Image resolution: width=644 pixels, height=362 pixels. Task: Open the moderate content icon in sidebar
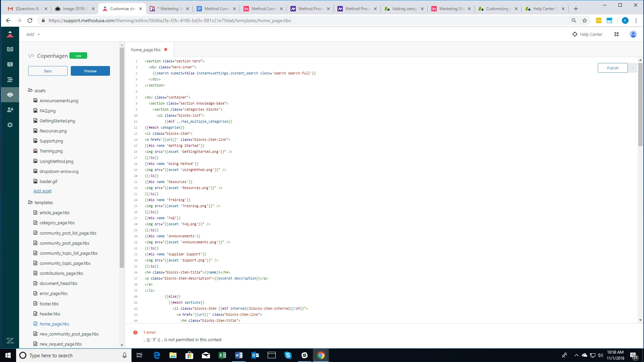point(10,64)
